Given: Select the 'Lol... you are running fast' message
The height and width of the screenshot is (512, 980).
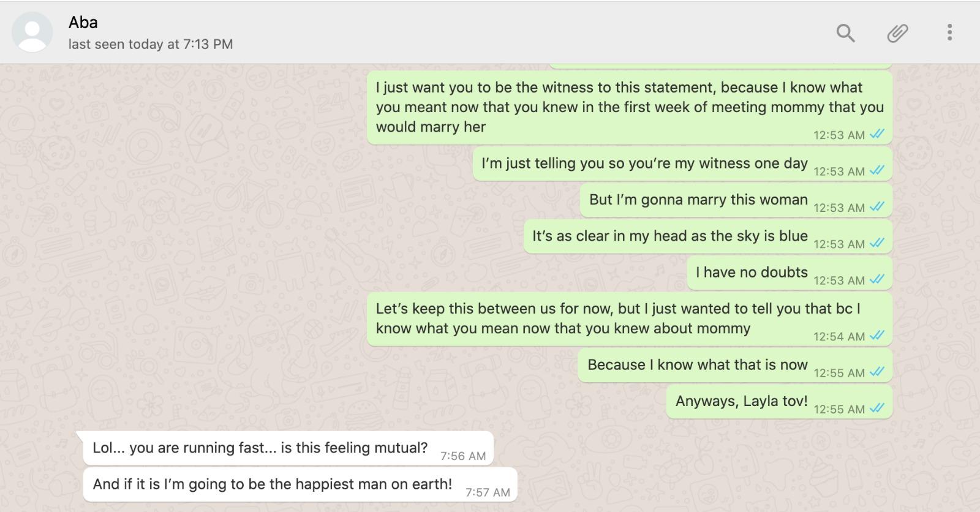Looking at the screenshot, I should [x=288, y=448].
